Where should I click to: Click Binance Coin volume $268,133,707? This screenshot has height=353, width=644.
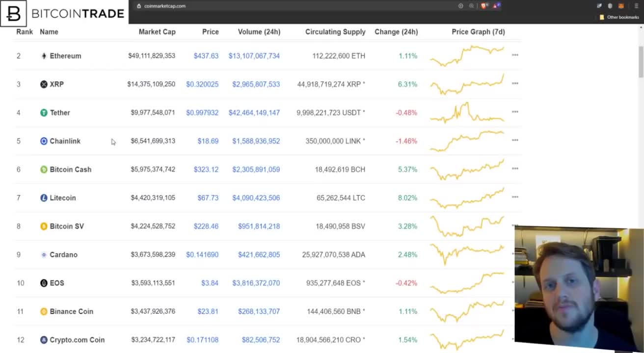point(259,312)
